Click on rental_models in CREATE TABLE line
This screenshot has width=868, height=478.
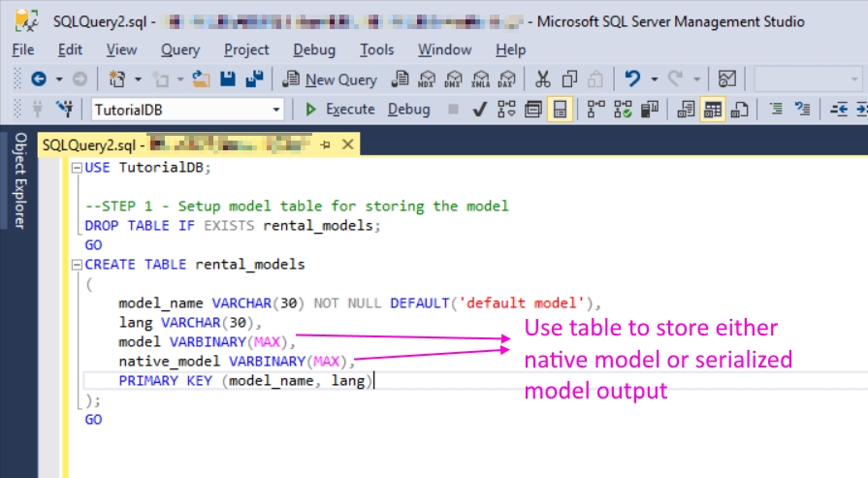pyautogui.click(x=250, y=265)
